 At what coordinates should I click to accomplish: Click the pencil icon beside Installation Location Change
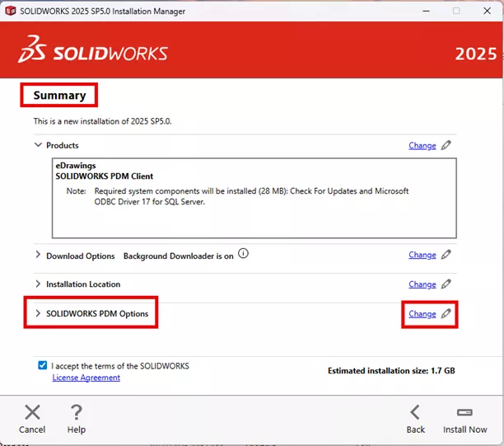[446, 284]
